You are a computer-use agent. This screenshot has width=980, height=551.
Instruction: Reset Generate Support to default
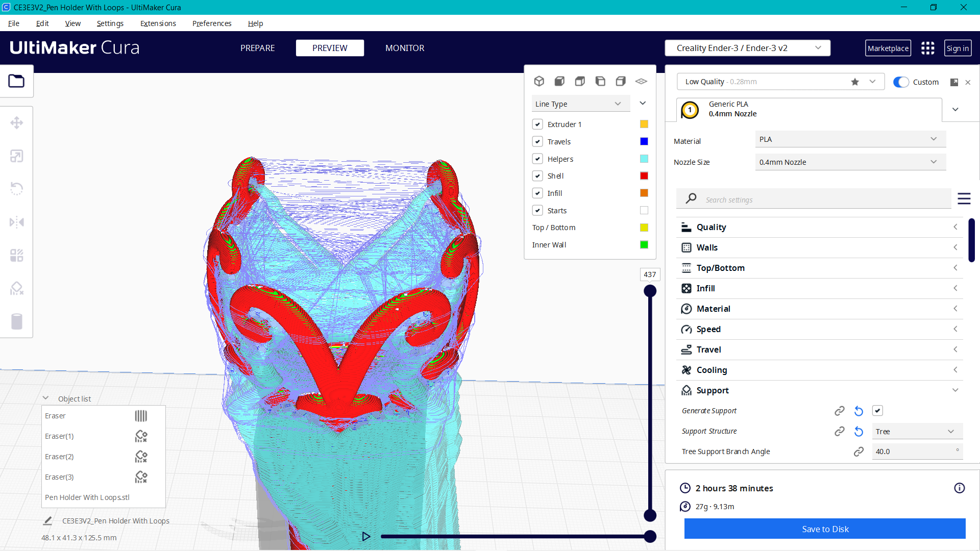859,411
